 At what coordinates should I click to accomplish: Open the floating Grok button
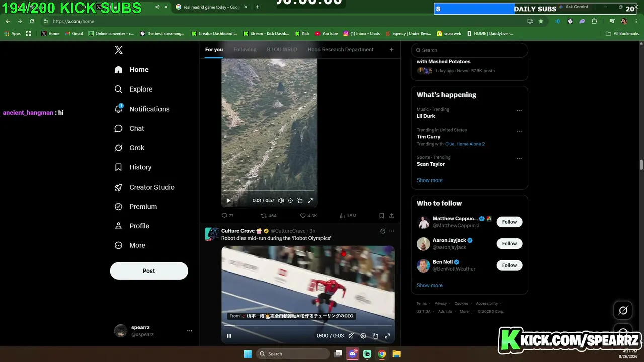pos(623,310)
